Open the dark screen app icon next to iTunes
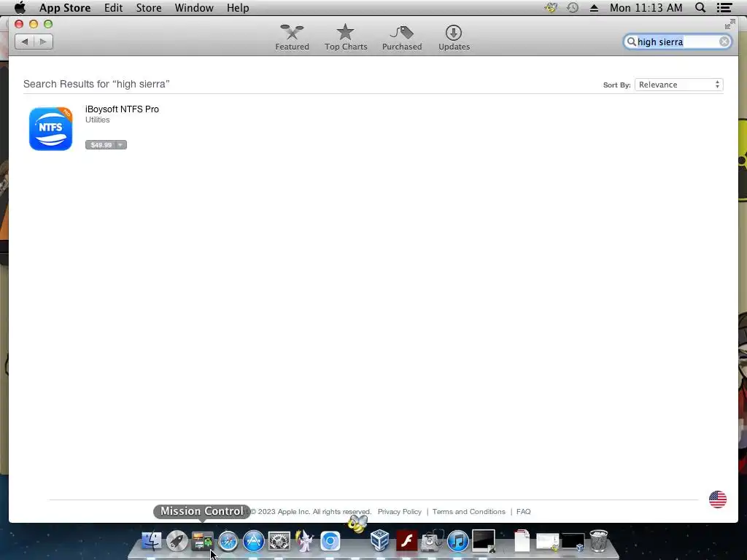747x560 pixels. 484,541
